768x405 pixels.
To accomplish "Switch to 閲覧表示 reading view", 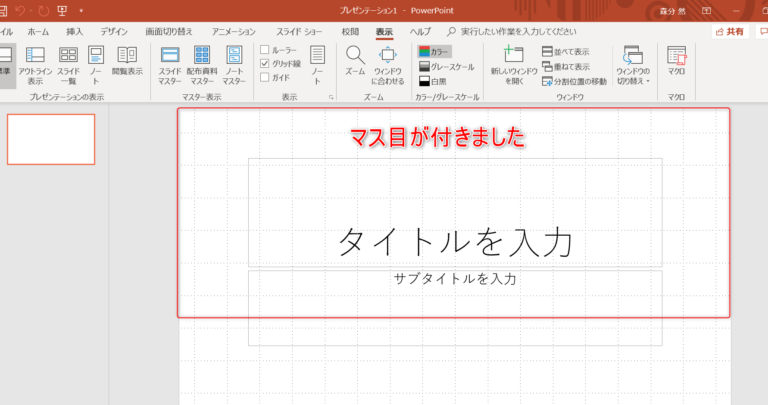I will (127, 61).
